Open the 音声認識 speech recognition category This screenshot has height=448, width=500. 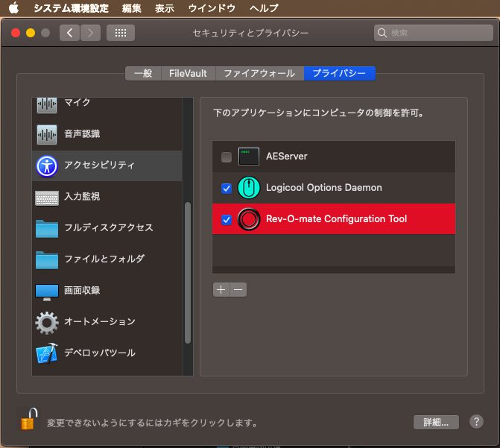tap(47, 134)
